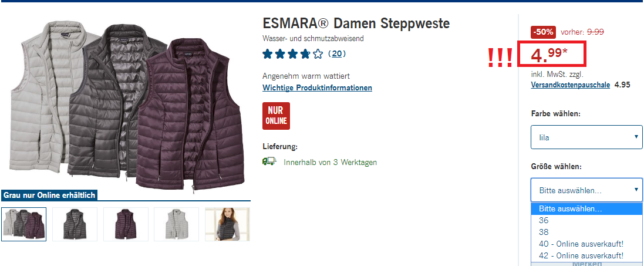
Task: Click the third rating star
Action: 292,54
